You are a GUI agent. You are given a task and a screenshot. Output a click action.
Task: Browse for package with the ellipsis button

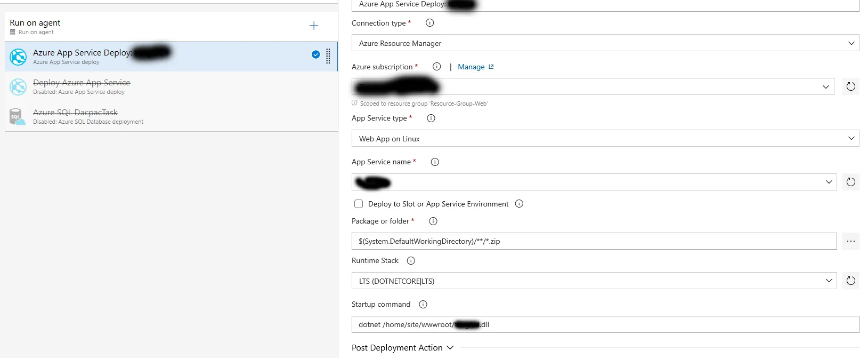click(x=851, y=241)
